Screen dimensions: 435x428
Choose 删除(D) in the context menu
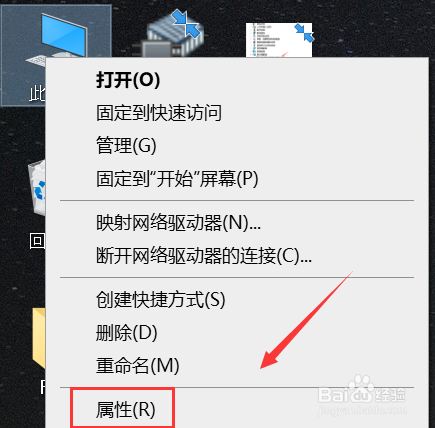click(126, 333)
